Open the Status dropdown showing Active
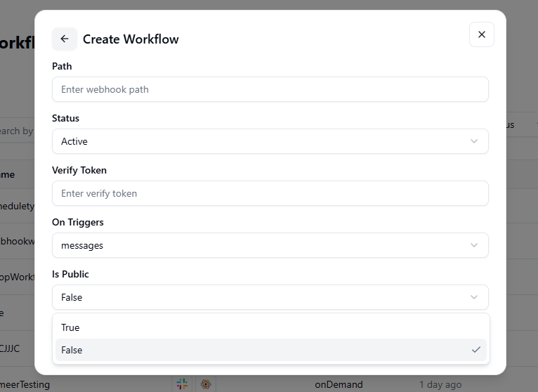This screenshot has height=392, width=538. coord(270,141)
